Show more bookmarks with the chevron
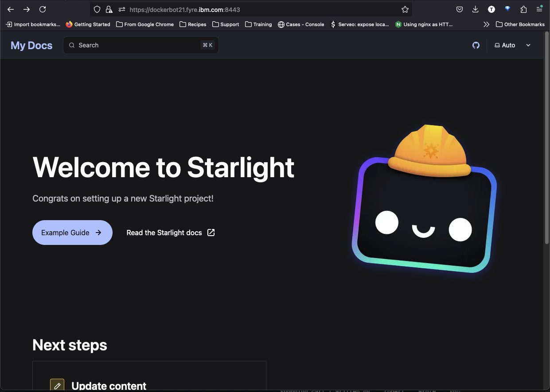This screenshot has width=550, height=392. (486, 24)
